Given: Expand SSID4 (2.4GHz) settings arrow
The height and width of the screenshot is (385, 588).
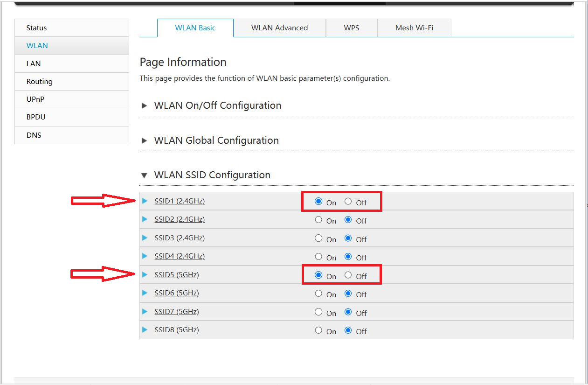Looking at the screenshot, I should coord(145,256).
